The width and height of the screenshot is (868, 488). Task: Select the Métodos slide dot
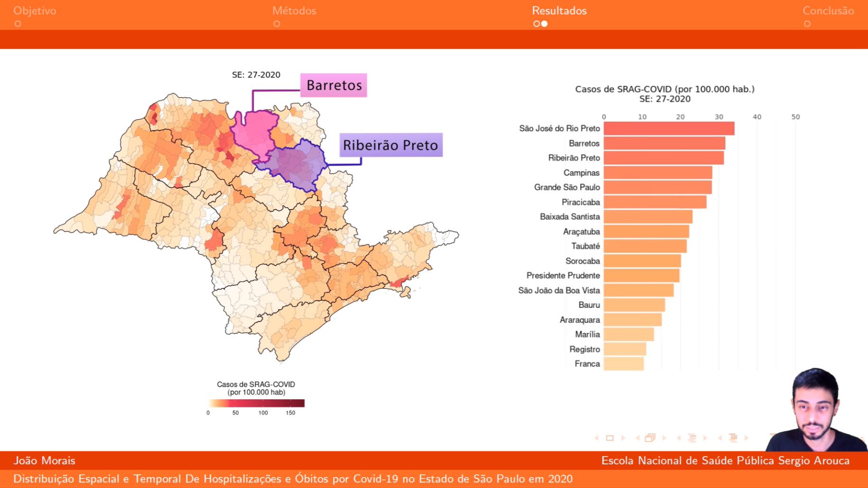[277, 24]
